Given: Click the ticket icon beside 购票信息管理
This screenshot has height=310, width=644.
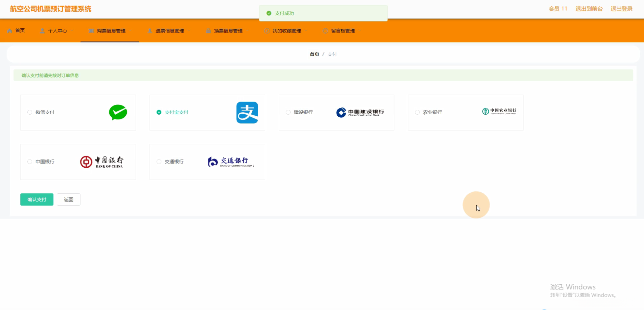Looking at the screenshot, I should (91, 31).
